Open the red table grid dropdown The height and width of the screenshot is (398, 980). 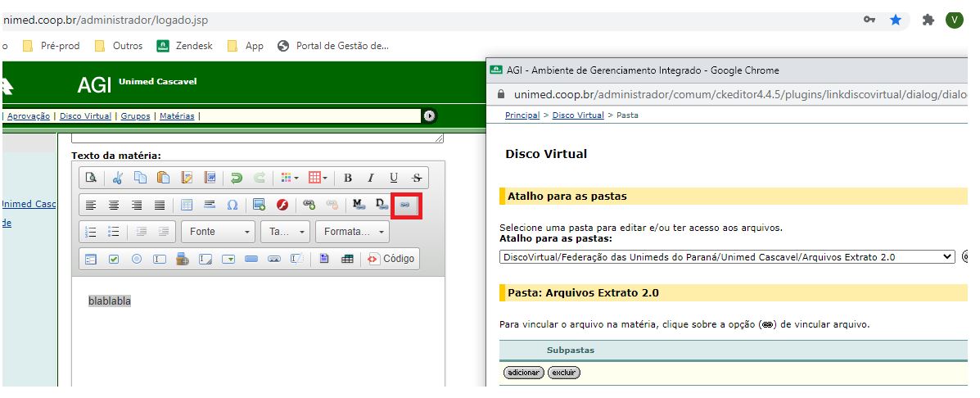[x=318, y=178]
